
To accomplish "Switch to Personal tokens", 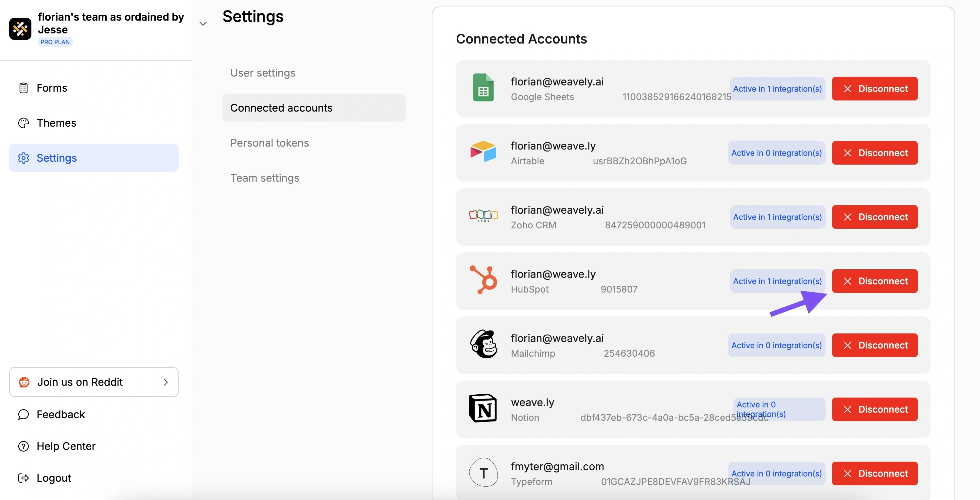I will click(x=269, y=143).
